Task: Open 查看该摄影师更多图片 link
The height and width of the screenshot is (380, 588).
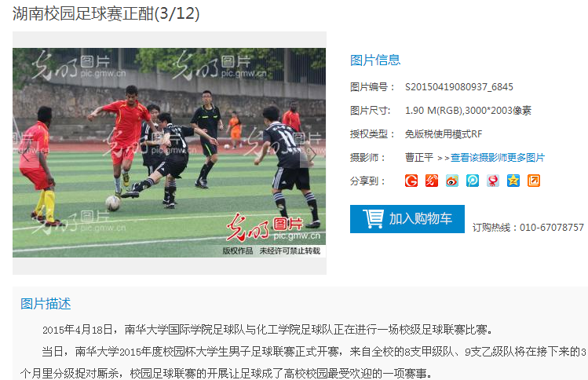Action: (497, 158)
